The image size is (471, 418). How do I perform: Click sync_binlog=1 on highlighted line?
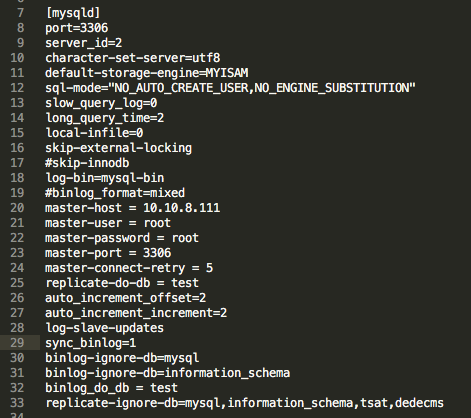point(91,343)
